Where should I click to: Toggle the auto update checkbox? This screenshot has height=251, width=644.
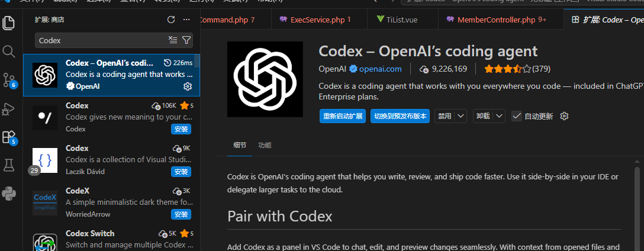[517, 116]
